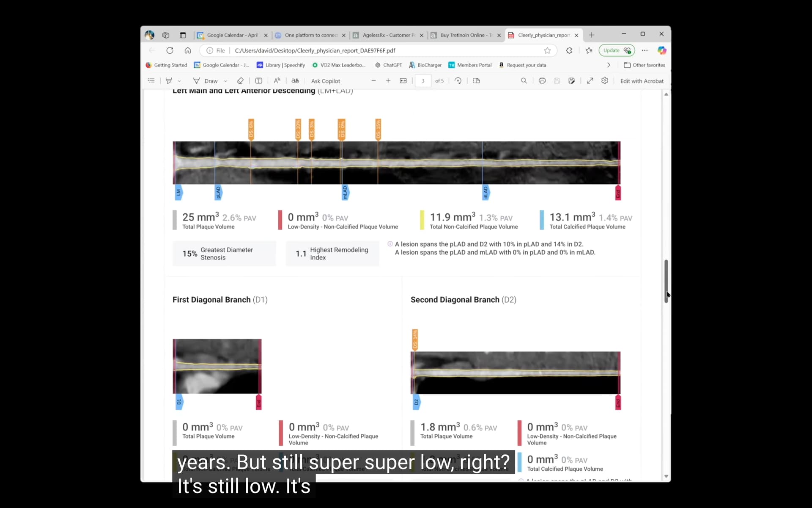
Task: Select the Add text tool
Action: (x=259, y=80)
